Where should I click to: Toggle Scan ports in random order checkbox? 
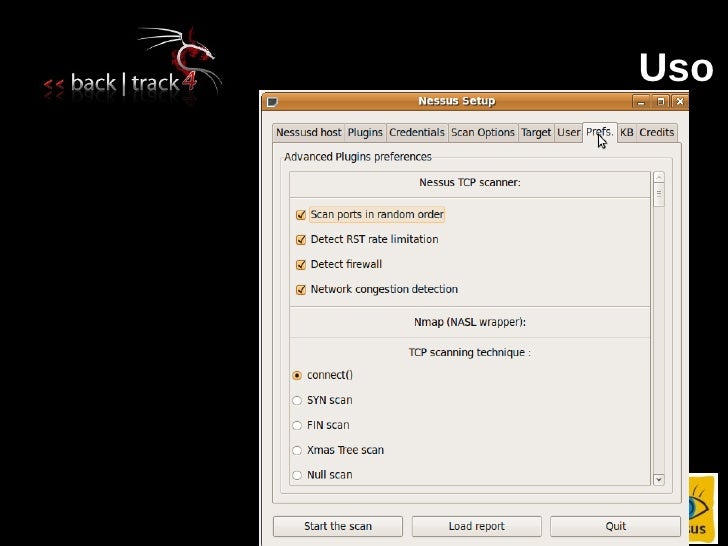tap(301, 215)
